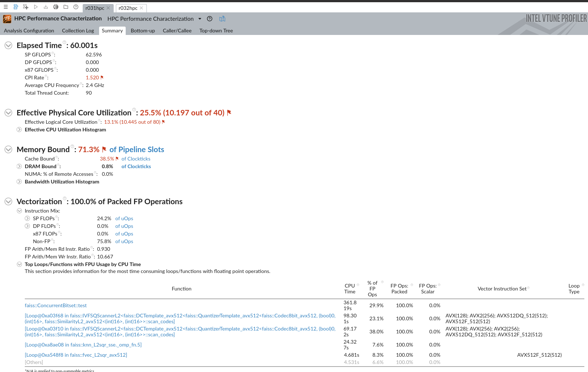Collapse the Vectorization section
The height and width of the screenshot is (372, 588).
point(8,202)
